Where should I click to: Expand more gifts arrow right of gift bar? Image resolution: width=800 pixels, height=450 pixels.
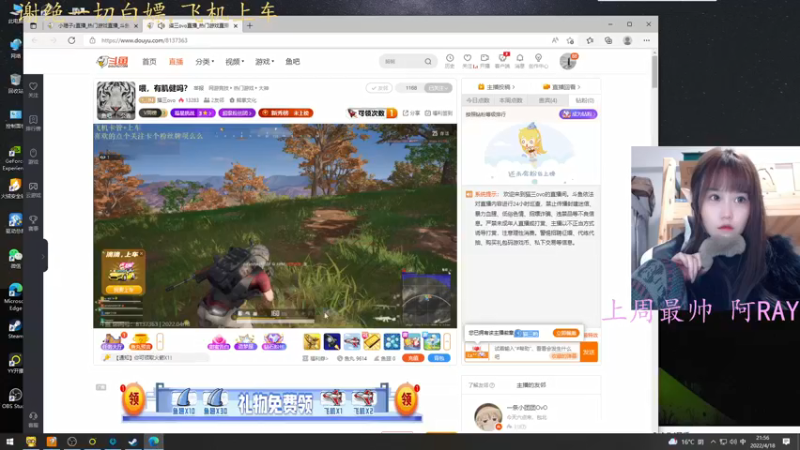click(447, 341)
